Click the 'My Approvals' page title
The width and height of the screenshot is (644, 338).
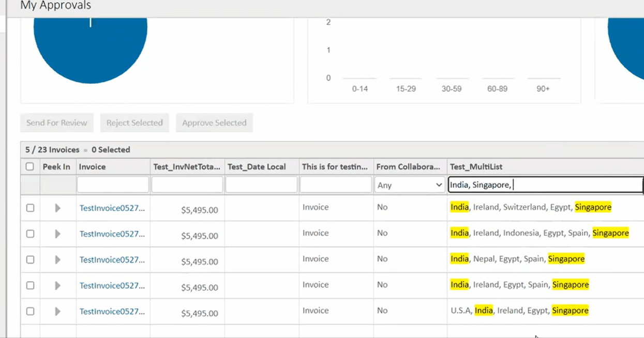[56, 6]
